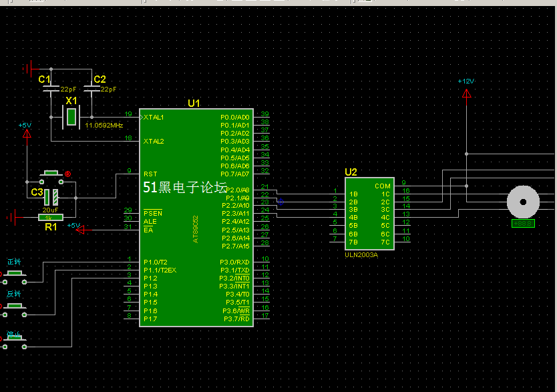The height and width of the screenshot is (392, 557).
Task: Click the X1 reference label
Action: click(71, 101)
